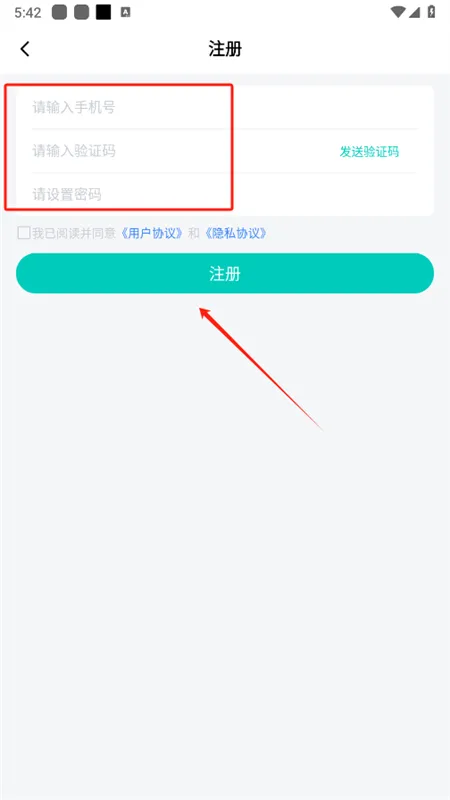
Task: Tap the keyboard 'A' status icon
Action: [126, 13]
